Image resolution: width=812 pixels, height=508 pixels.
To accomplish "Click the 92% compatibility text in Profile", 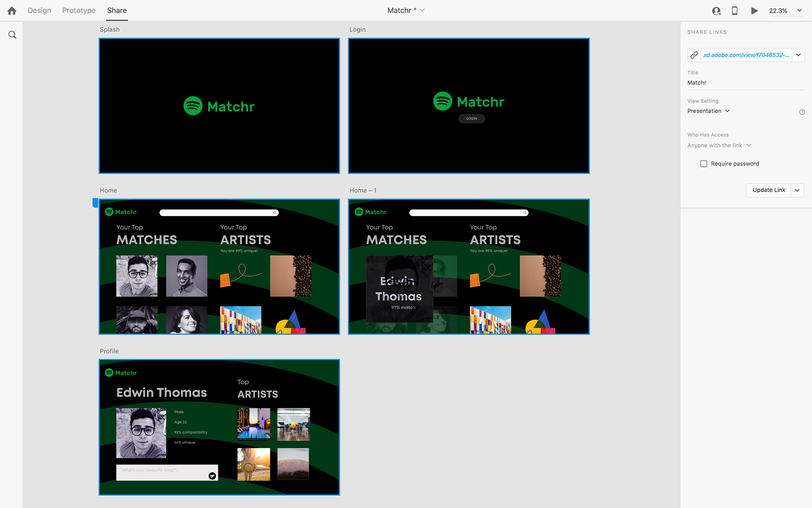I will (191, 432).
